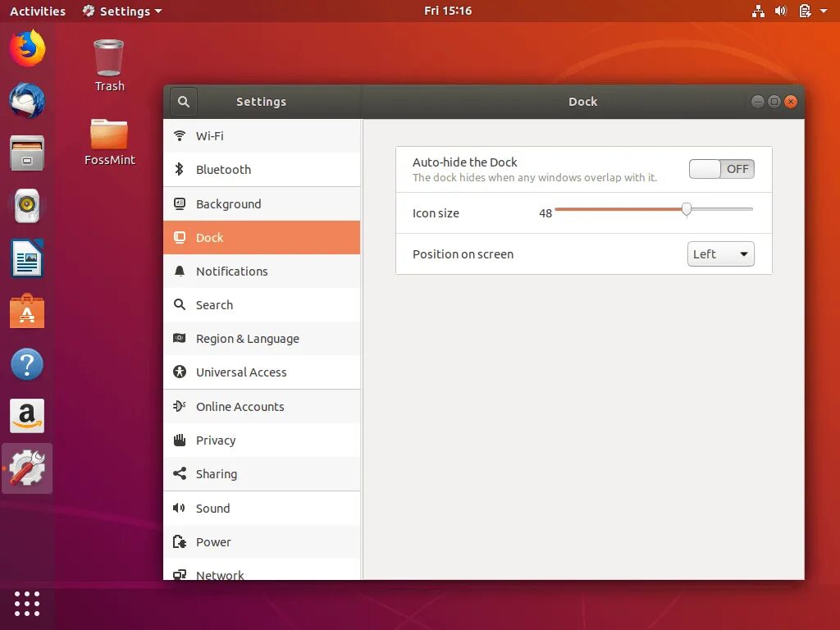Open the clock Fri 15:16 calendar

tap(448, 11)
